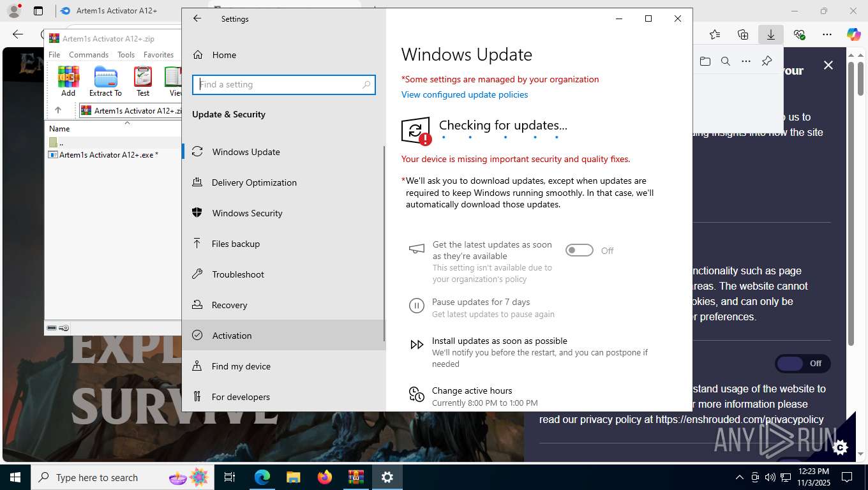Click the Windows Update status sync icon
The width and height of the screenshot is (868, 490).
(x=415, y=131)
